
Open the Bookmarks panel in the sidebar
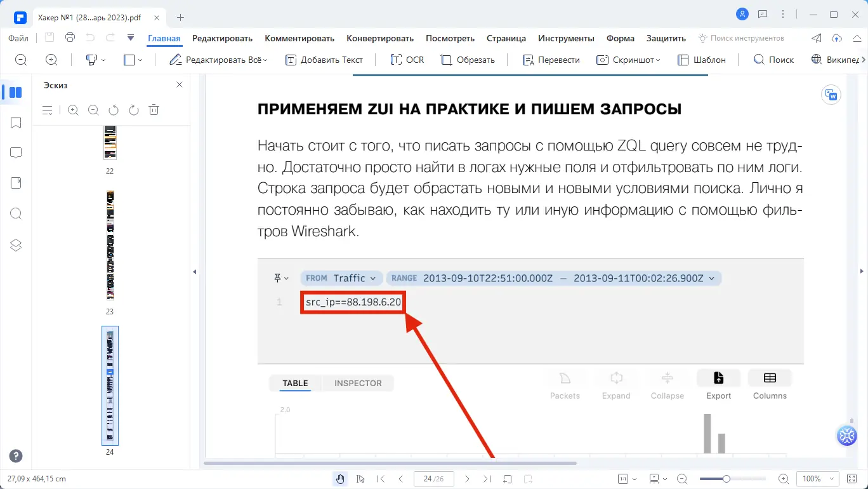(x=15, y=122)
